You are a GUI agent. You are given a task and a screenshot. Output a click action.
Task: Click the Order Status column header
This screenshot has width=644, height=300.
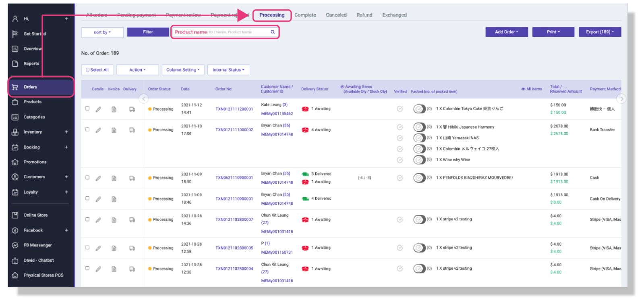point(159,89)
